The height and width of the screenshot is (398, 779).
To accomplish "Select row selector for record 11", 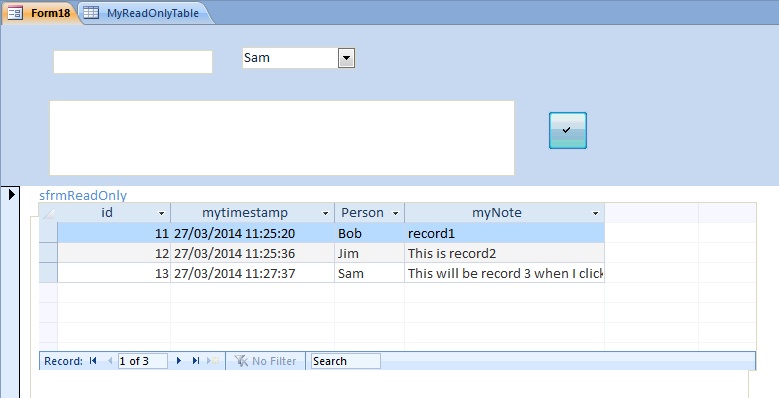I will (48, 233).
